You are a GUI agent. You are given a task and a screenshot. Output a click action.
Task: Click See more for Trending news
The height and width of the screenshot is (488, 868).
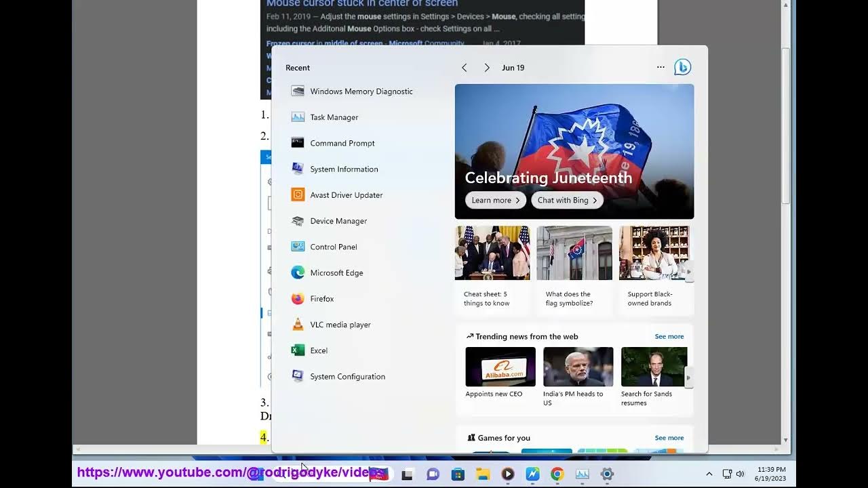pyautogui.click(x=669, y=336)
